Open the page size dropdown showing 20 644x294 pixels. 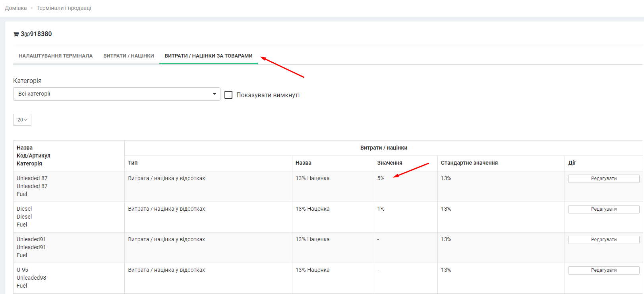coord(22,120)
